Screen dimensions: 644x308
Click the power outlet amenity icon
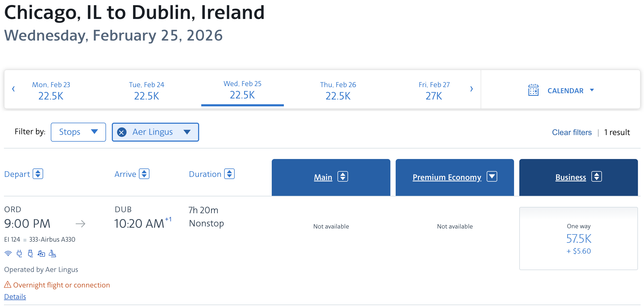tap(19, 254)
